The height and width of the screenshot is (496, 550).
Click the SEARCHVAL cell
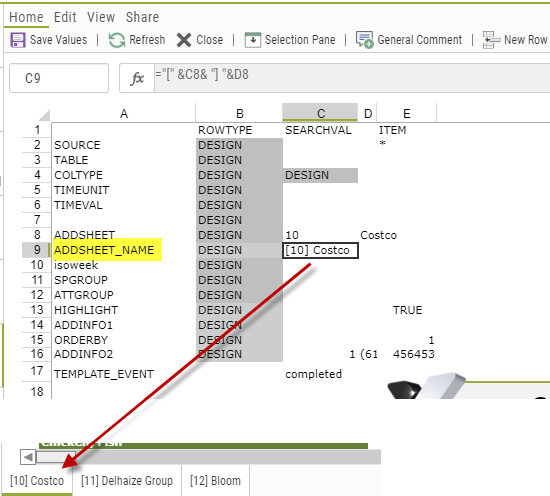tap(320, 130)
